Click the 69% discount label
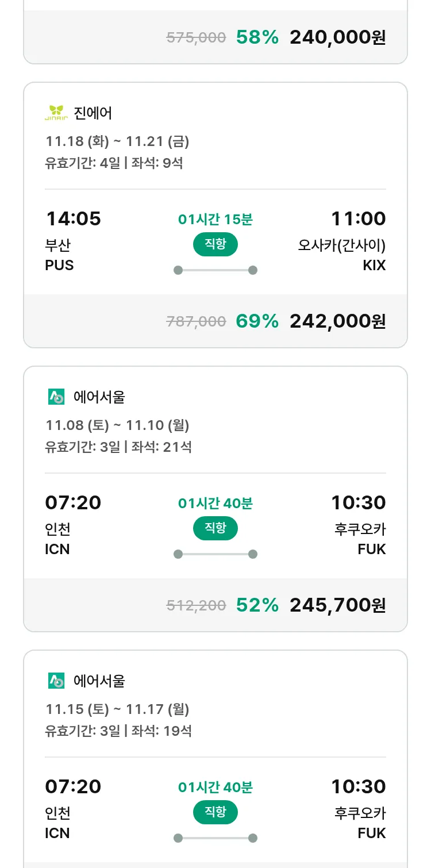The width and height of the screenshot is (431, 868). pos(257,321)
